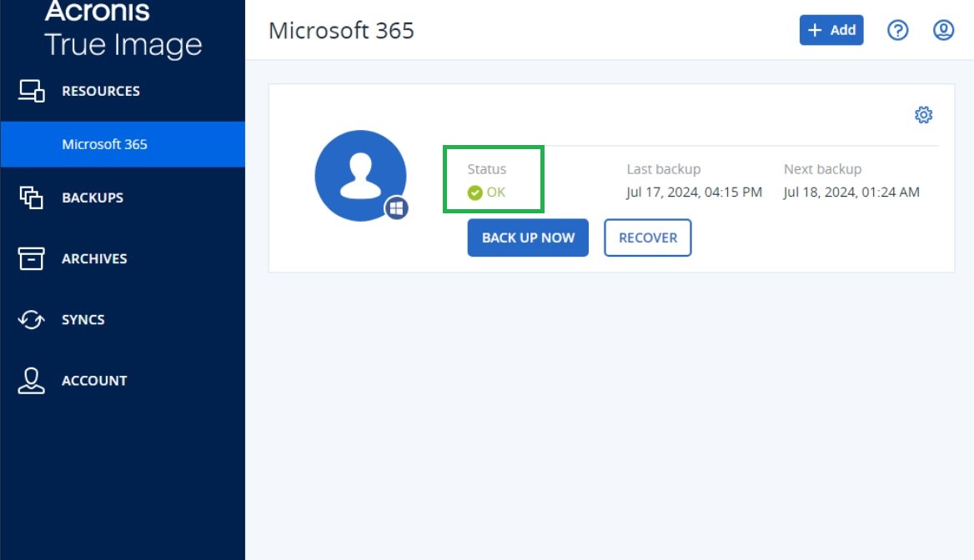Open the Account sidebar icon

(x=31, y=380)
